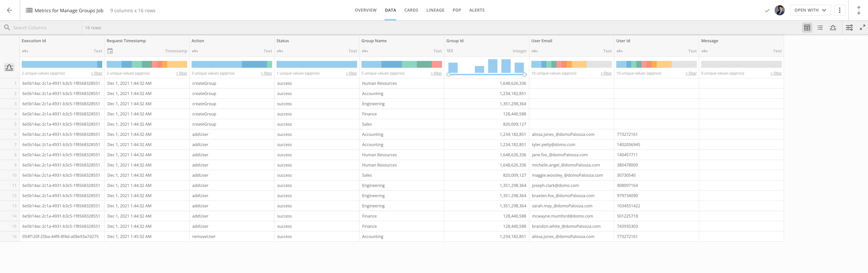Open the column distribution profile view
This screenshot has height=273, width=868.
click(833, 27)
